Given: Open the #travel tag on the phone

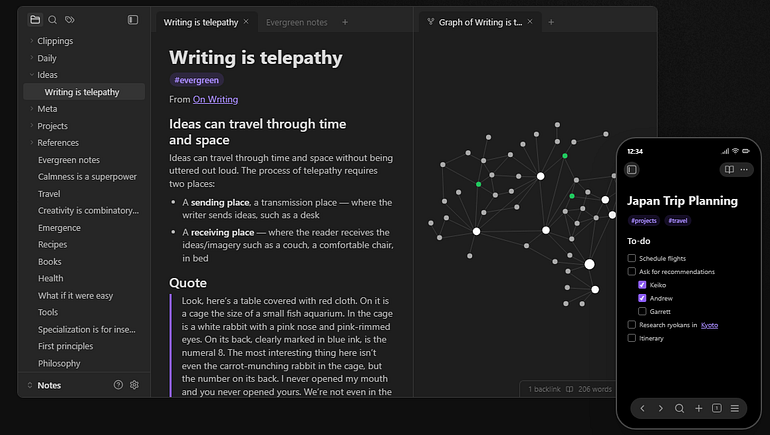Looking at the screenshot, I should tap(678, 220).
